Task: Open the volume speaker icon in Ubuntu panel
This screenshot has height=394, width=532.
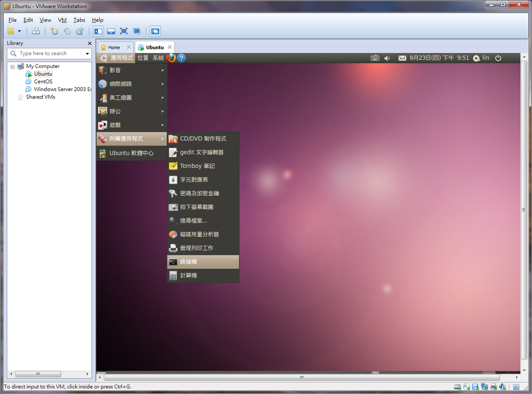Action: point(387,58)
